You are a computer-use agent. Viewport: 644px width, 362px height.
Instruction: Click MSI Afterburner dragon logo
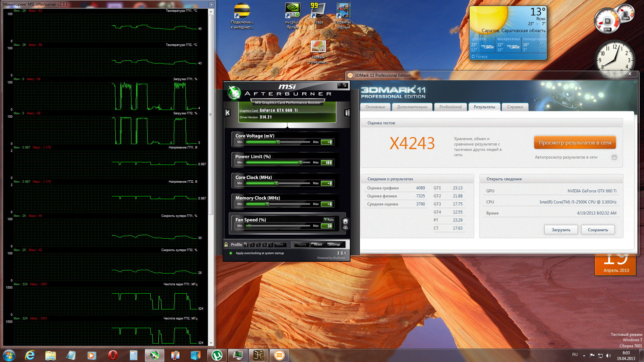[234, 92]
